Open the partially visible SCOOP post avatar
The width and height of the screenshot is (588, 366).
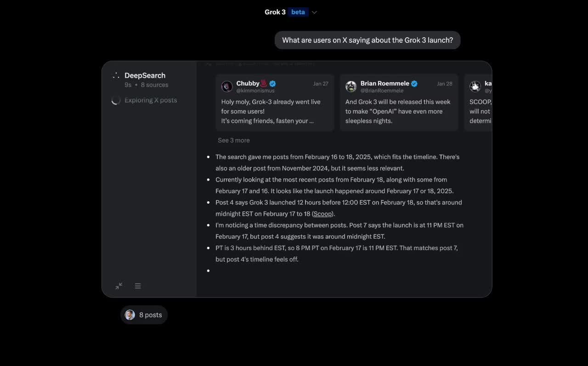coord(475,86)
